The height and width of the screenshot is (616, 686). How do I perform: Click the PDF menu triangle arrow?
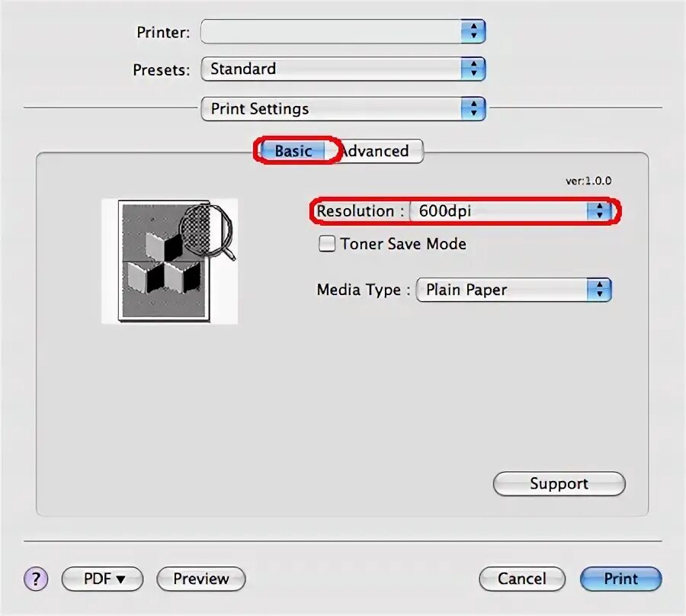(x=120, y=579)
